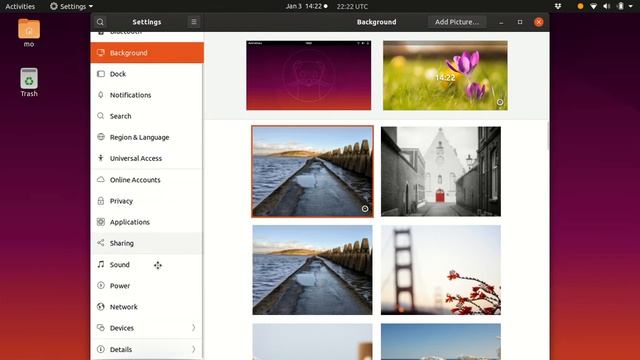Image resolution: width=640 pixels, height=360 pixels.
Task: Click the Details info icon
Action: [101, 349]
